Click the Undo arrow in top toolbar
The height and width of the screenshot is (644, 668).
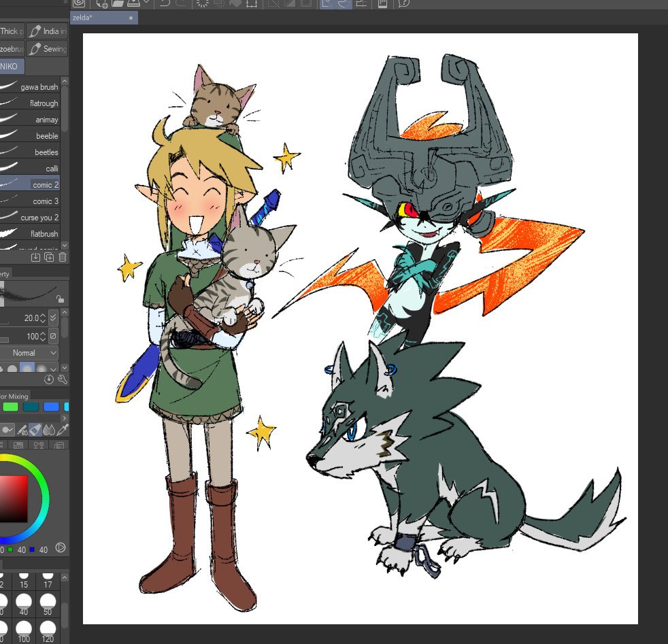pyautogui.click(x=163, y=4)
